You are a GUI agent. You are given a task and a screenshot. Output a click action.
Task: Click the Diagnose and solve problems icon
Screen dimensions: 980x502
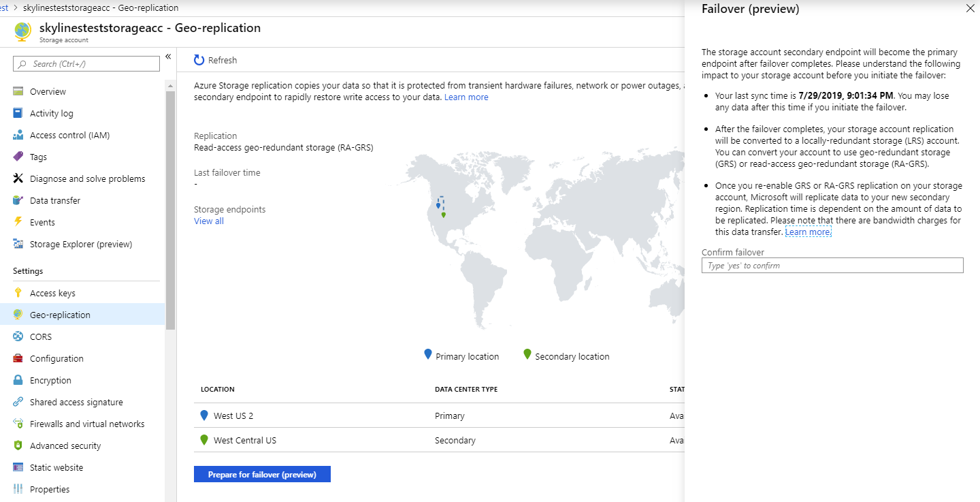(x=18, y=178)
